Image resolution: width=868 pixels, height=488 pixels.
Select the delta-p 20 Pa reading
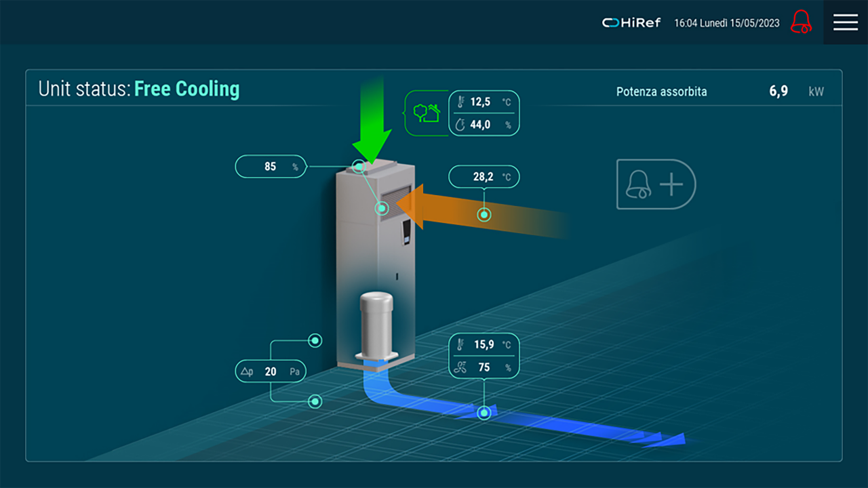point(271,371)
